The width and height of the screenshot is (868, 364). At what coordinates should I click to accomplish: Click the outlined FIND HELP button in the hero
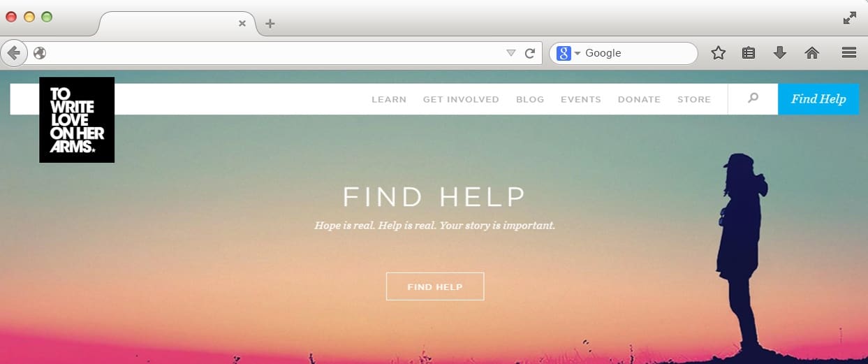(x=435, y=286)
